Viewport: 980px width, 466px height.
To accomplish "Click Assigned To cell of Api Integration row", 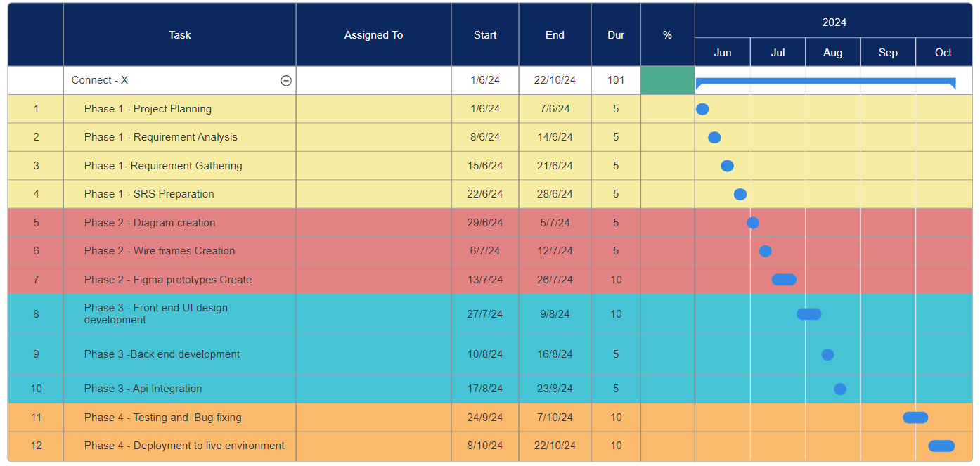I will 373,389.
